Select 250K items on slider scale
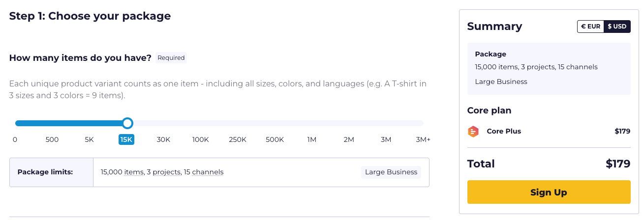This screenshot has height=220, width=644. tap(238, 139)
